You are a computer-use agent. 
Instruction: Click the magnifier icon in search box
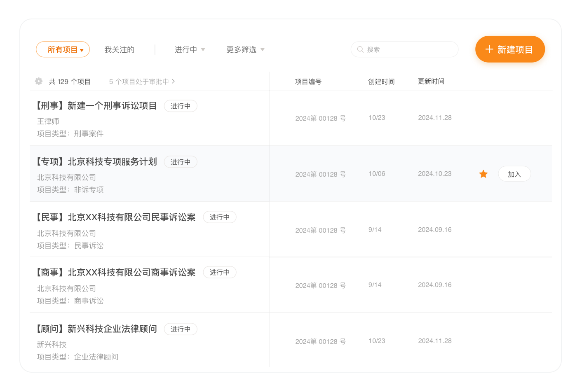coord(360,49)
